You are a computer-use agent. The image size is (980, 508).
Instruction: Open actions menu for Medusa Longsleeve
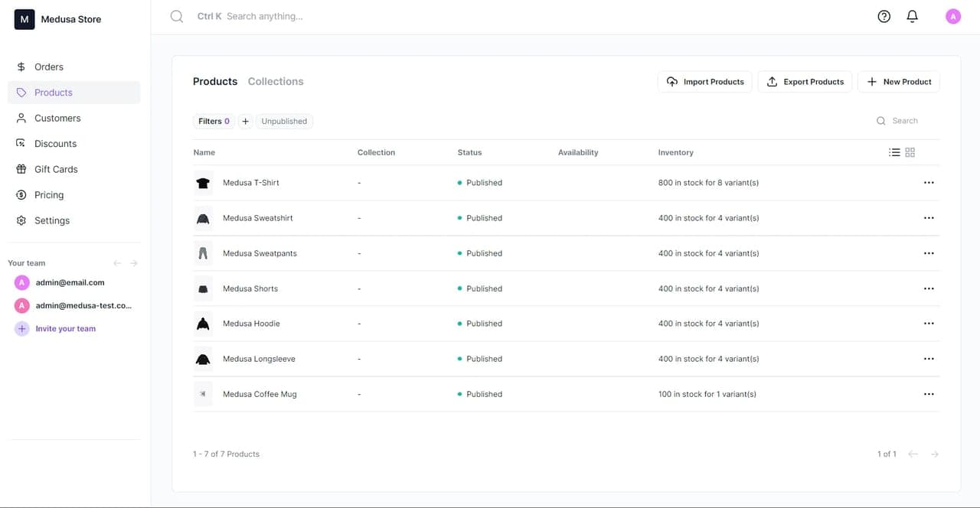[929, 359]
